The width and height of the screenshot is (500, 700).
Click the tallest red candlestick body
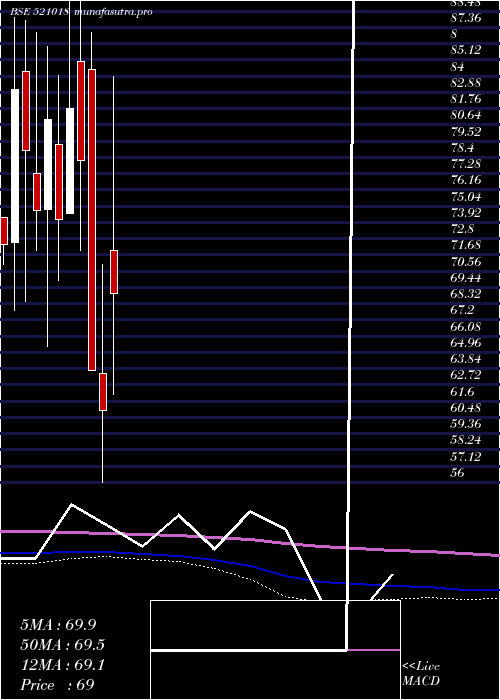tap(92, 220)
